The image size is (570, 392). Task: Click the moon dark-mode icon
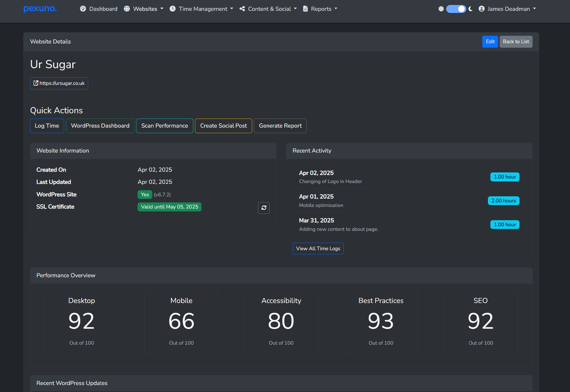point(471,9)
